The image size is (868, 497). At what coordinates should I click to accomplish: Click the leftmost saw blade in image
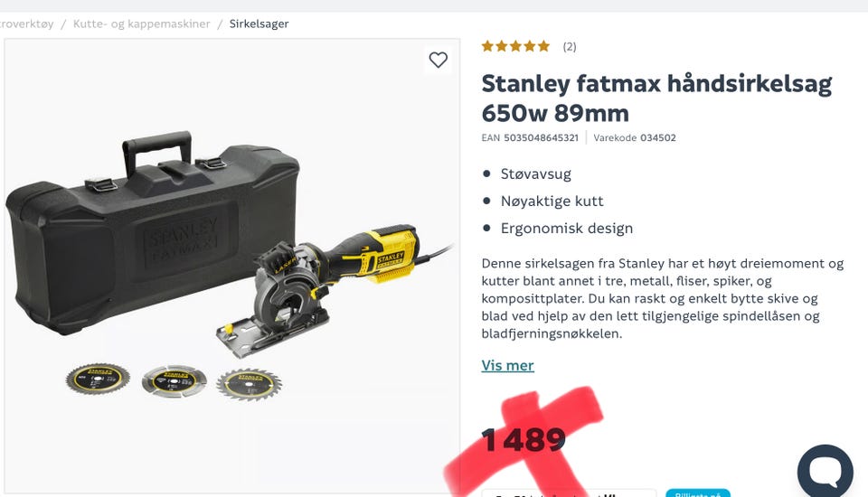point(98,379)
